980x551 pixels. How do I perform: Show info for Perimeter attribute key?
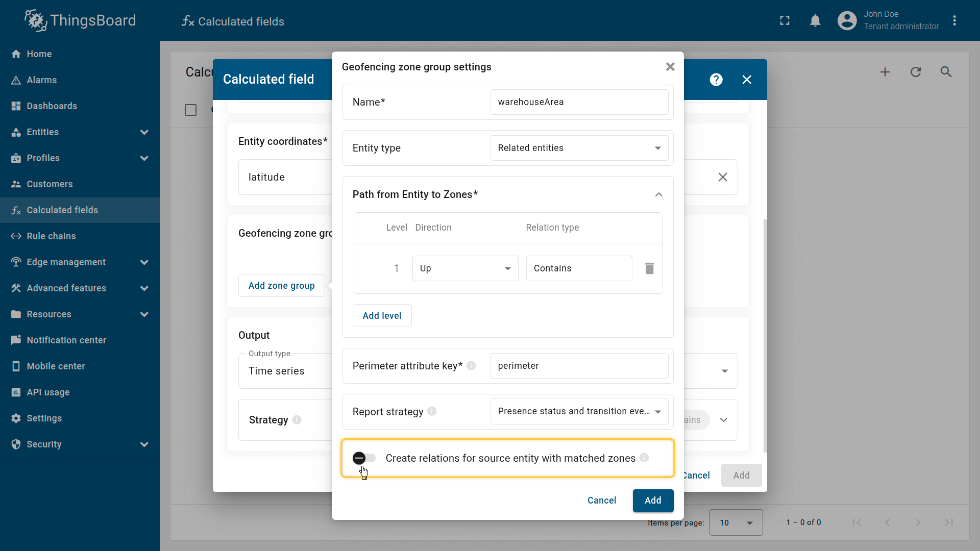[x=471, y=366]
